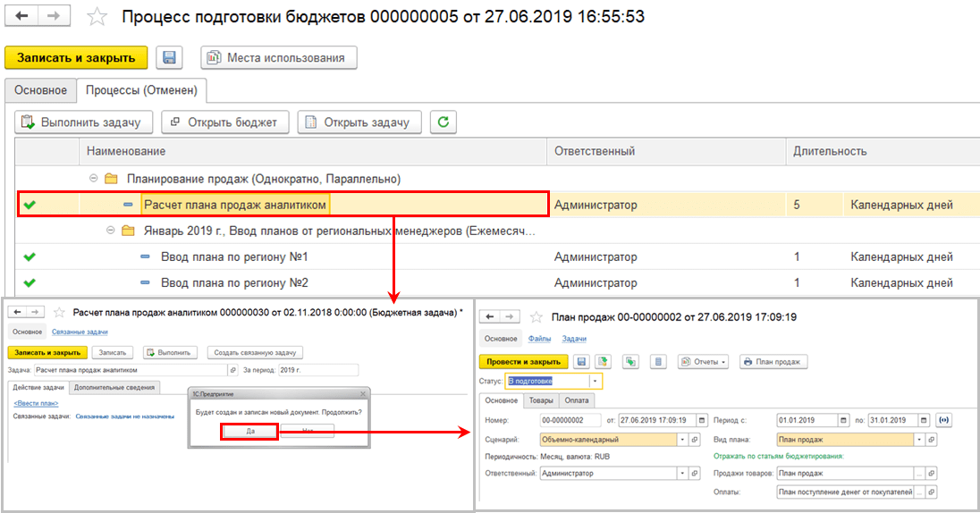
Task: Click the Выполнить задачу button
Action: coord(84,122)
